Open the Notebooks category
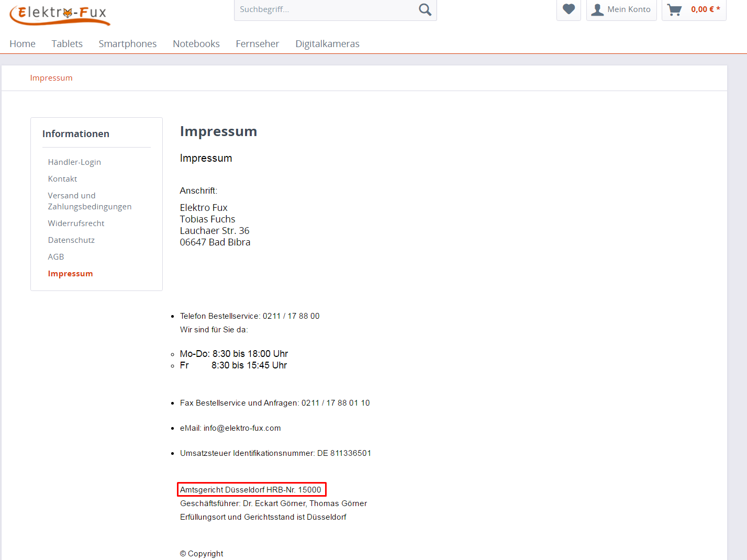Viewport: 747px width, 560px height. (x=196, y=44)
